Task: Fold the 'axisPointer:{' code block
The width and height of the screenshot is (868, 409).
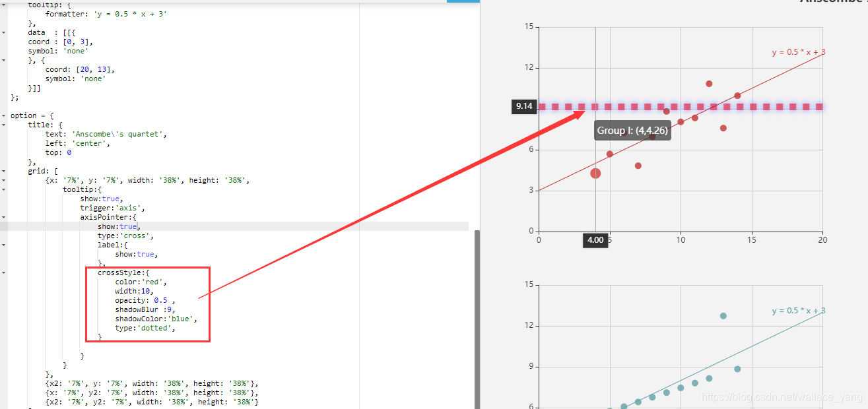Action: coord(5,217)
